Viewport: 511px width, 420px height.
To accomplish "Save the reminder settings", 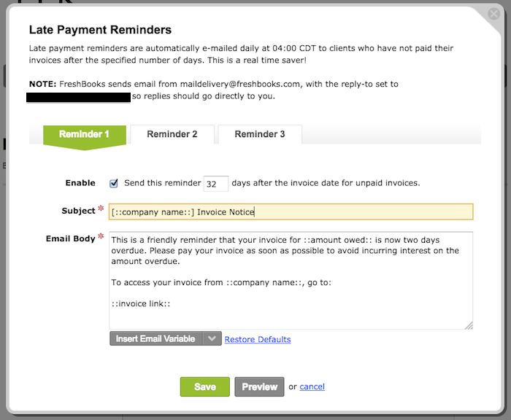I will click(205, 386).
